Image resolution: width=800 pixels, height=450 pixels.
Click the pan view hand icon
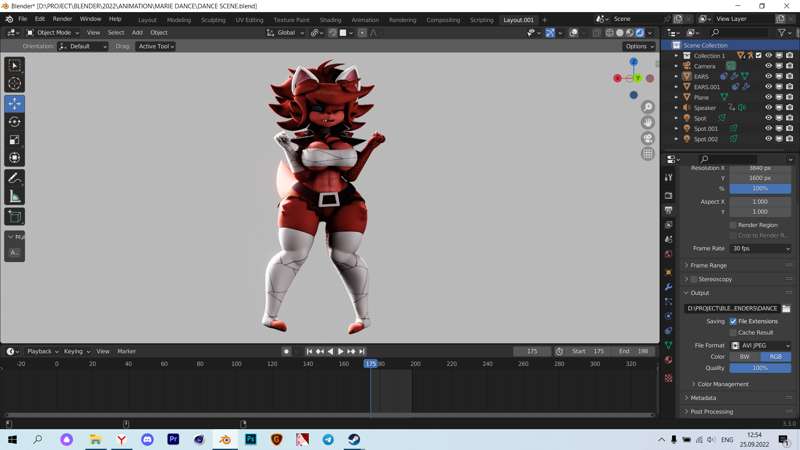[647, 122]
